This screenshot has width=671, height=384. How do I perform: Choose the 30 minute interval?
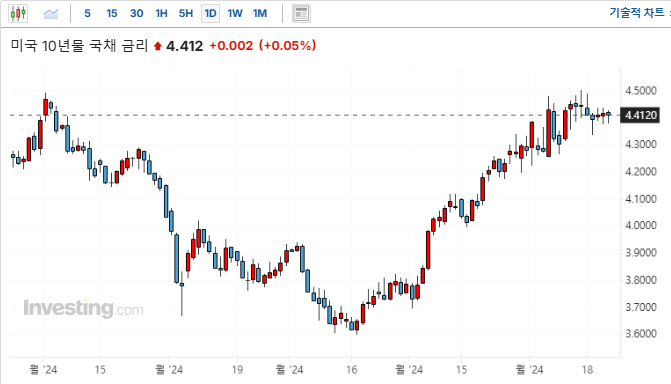click(x=137, y=14)
